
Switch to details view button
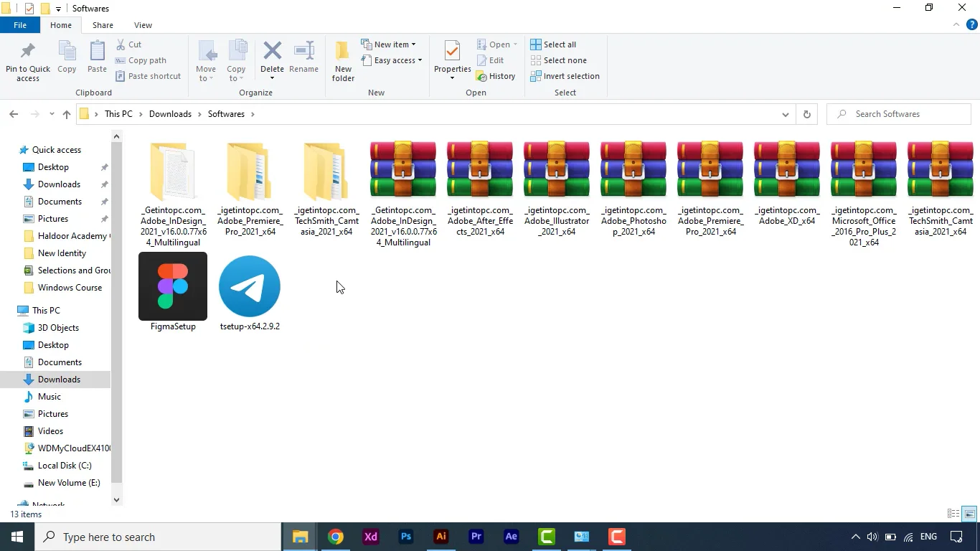pyautogui.click(x=953, y=514)
